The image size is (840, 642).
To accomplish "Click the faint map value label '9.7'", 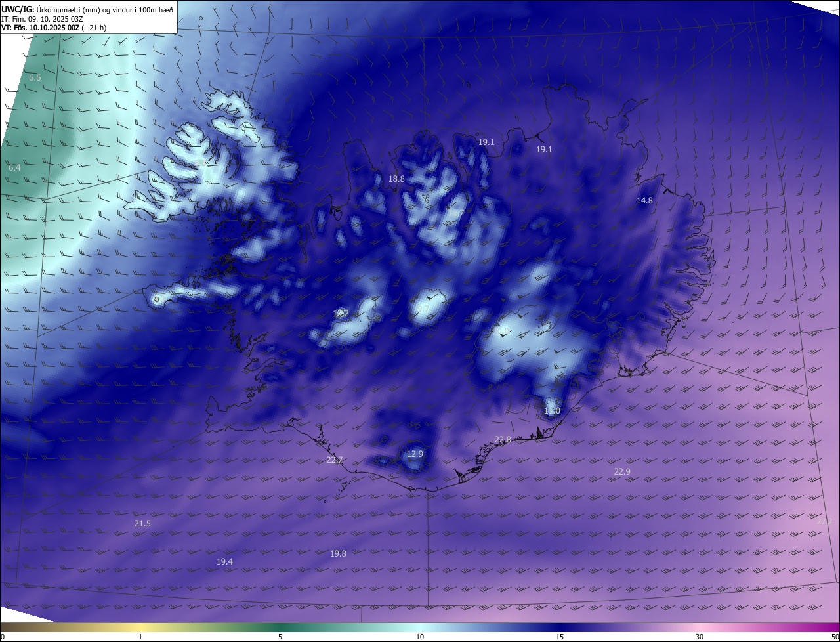I will point(424,309).
